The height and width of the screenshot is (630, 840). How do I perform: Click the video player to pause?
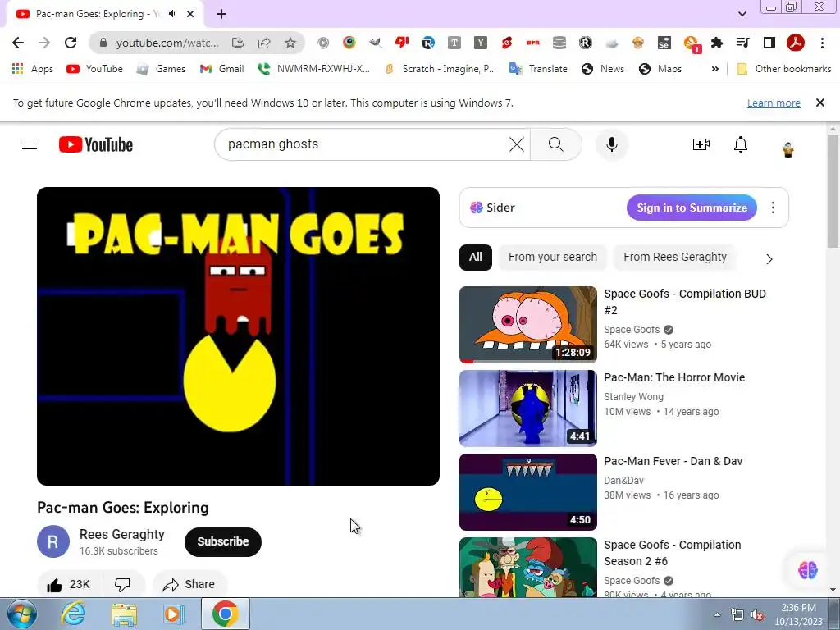point(239,336)
